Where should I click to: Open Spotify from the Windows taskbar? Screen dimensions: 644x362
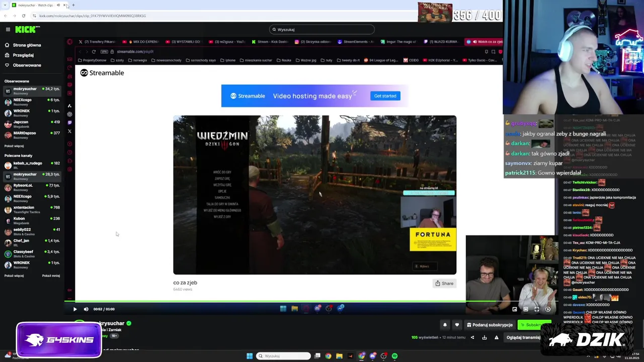(394, 356)
